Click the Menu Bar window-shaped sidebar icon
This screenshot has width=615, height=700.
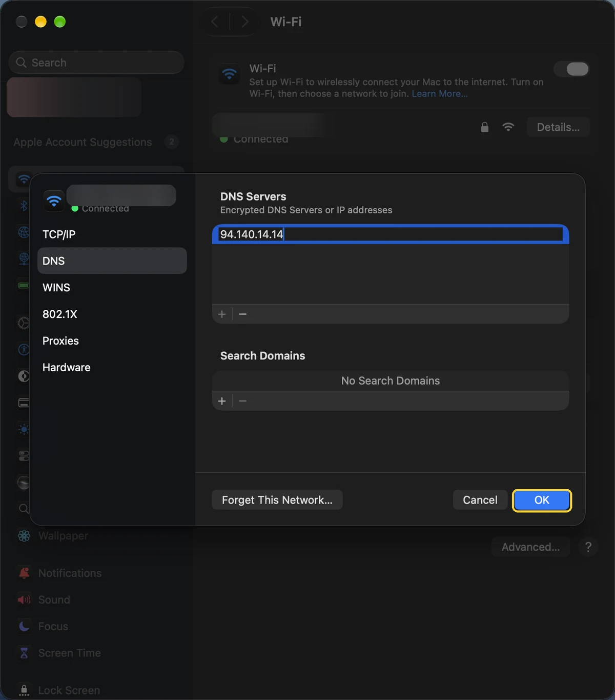[24, 403]
